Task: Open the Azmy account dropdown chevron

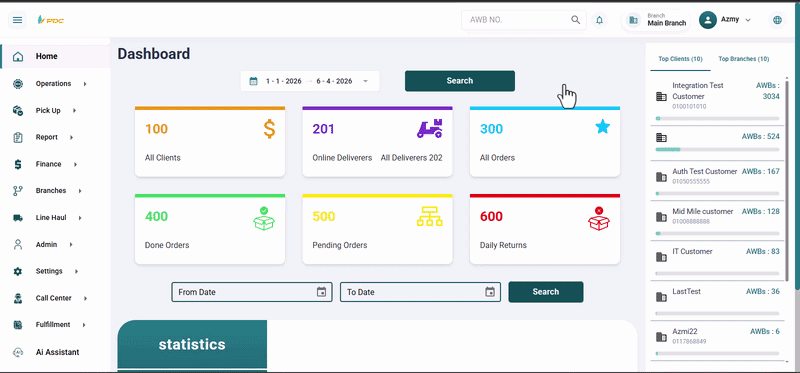Action: pos(748,20)
